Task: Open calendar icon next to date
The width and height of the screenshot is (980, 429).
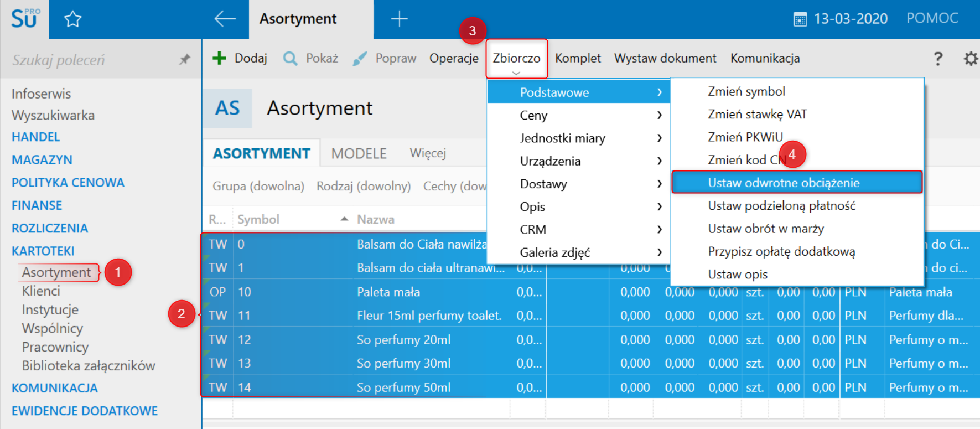Action: [x=800, y=19]
